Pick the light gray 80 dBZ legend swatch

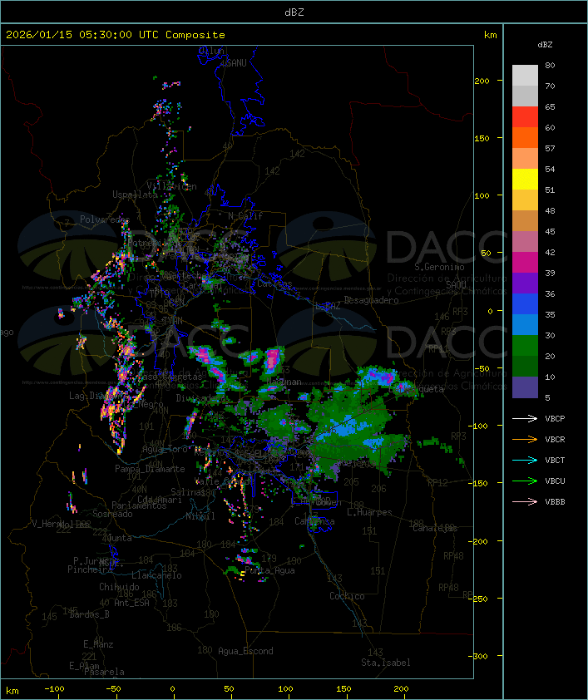click(525, 76)
